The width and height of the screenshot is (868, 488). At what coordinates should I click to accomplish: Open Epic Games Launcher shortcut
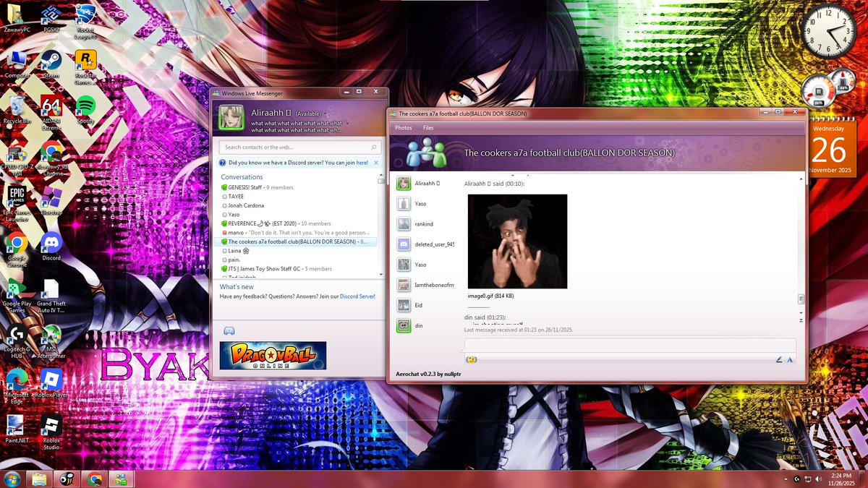[x=17, y=204]
